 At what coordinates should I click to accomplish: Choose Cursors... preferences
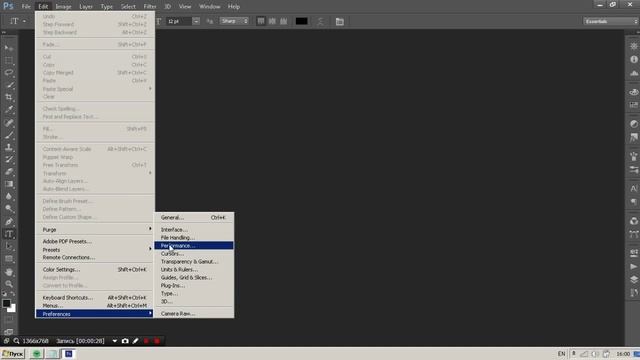tap(194, 253)
